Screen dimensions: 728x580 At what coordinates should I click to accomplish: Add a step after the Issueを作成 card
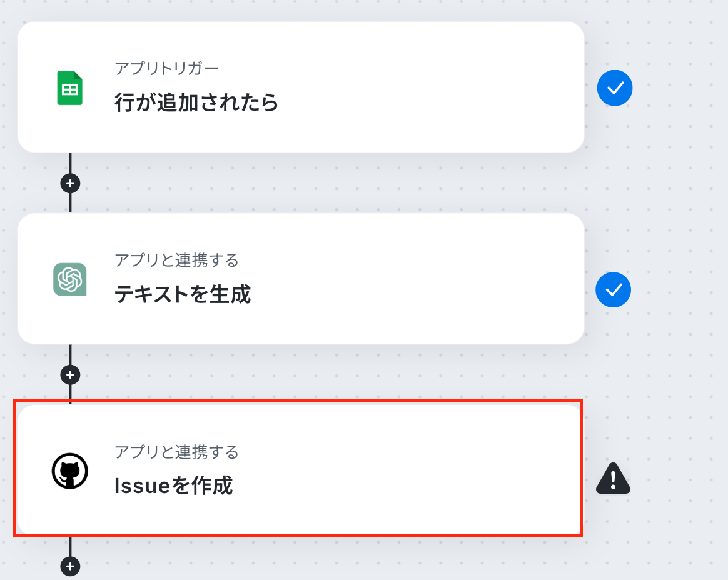70,566
